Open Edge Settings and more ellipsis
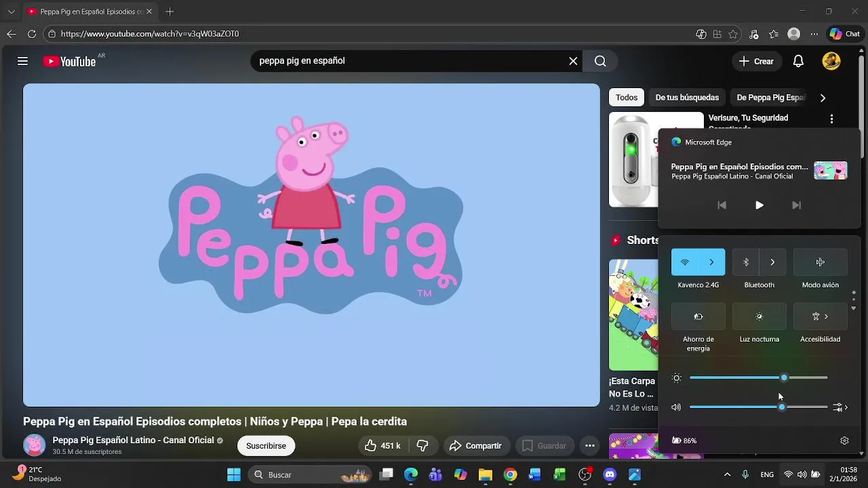The height and width of the screenshot is (488, 868). 814,34
